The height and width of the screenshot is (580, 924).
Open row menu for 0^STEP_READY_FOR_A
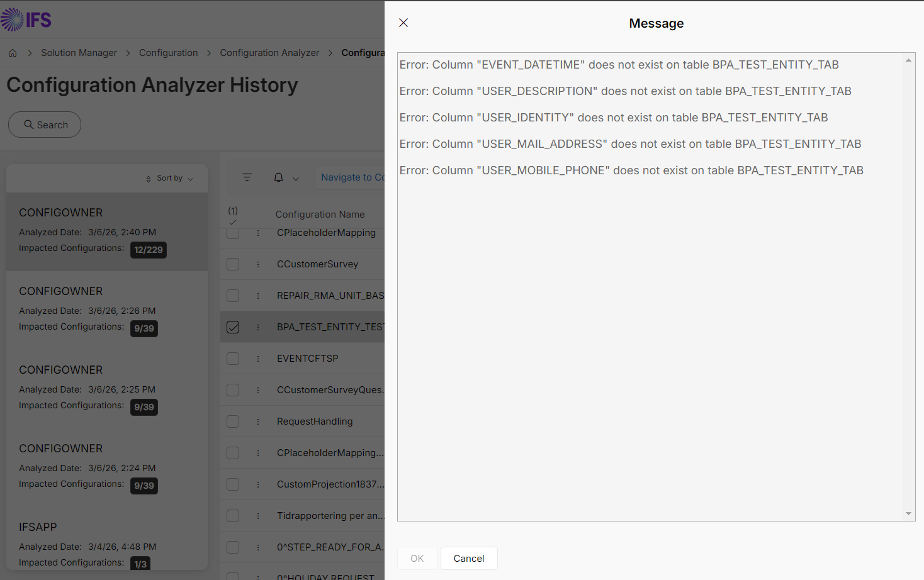click(258, 547)
